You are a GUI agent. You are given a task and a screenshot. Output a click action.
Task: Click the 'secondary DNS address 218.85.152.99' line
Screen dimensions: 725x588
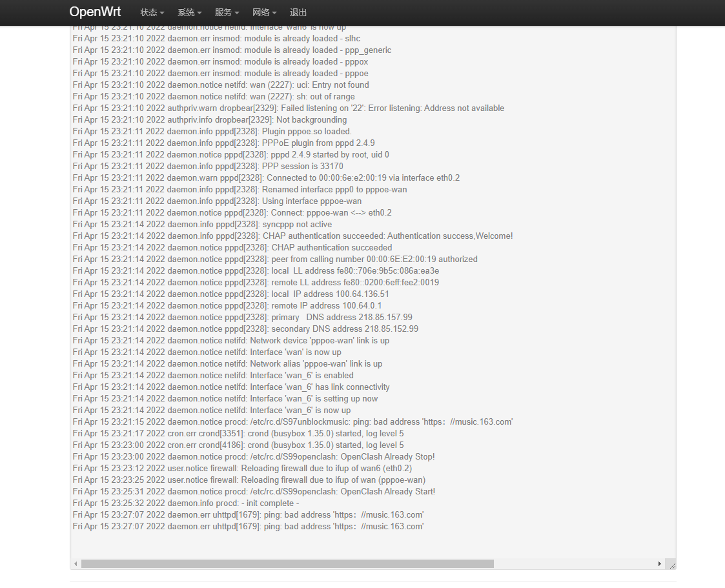click(x=245, y=329)
